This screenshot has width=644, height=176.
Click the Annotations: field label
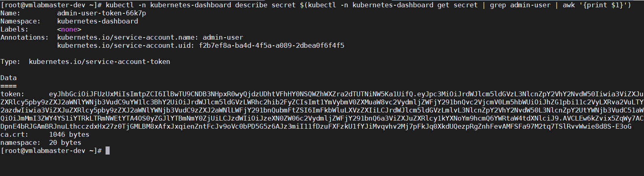[24, 37]
